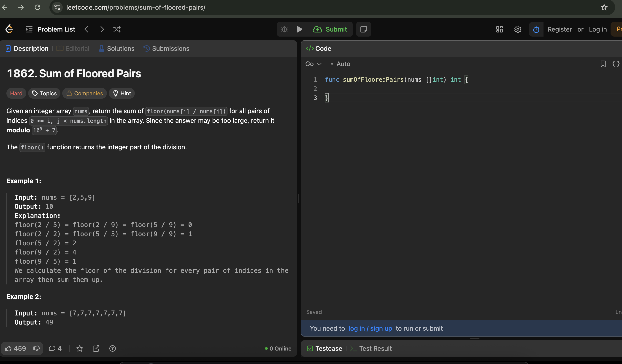Open the Problem List panel

51,29
